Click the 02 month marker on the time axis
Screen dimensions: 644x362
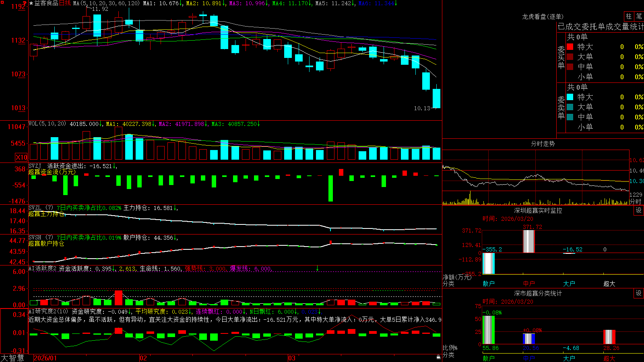pyautogui.click(x=143, y=358)
